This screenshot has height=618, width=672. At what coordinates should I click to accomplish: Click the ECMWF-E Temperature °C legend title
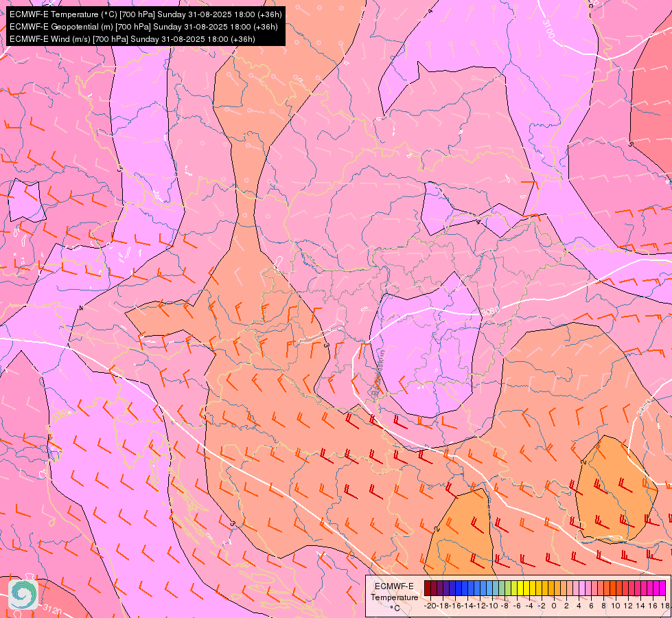point(394,597)
